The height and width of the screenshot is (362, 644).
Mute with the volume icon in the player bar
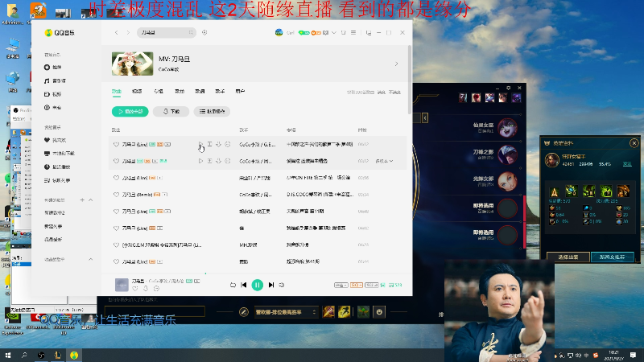click(x=282, y=285)
